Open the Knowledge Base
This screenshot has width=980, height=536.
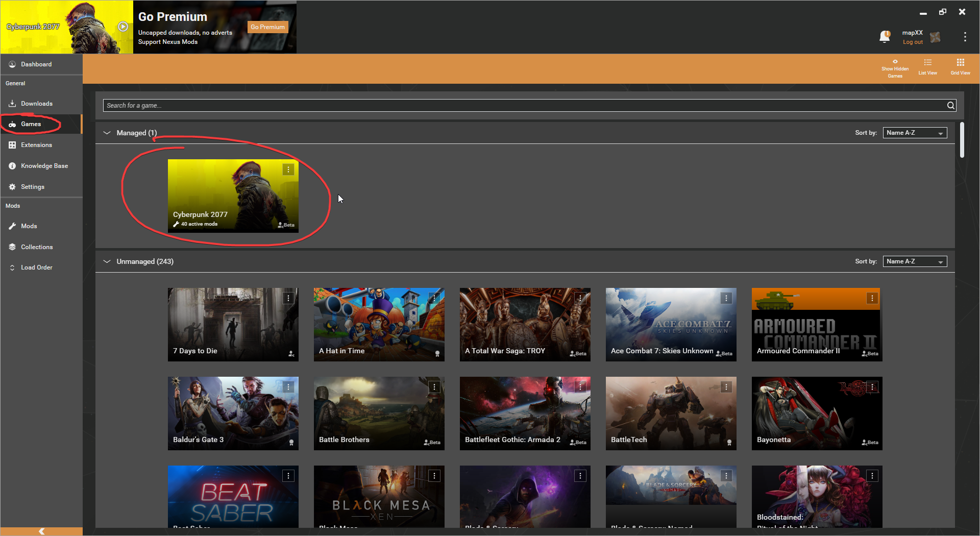41,166
